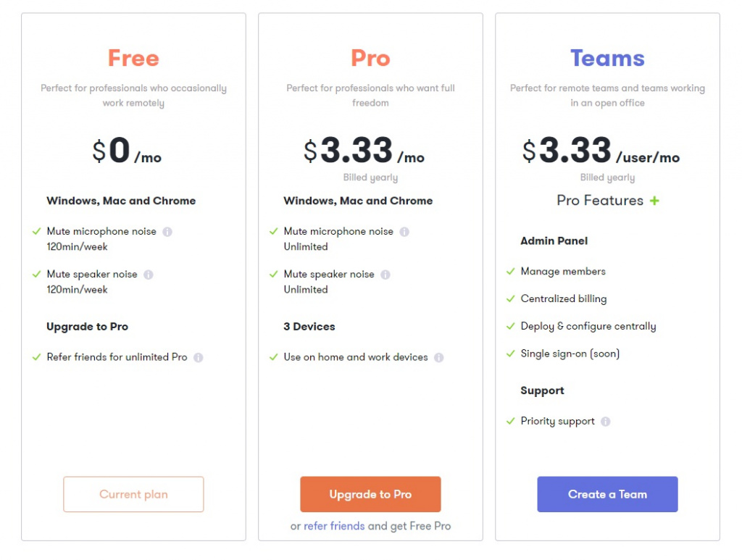Click the green checkmark beside Manage members
This screenshot has width=742, height=560.
pos(511,272)
